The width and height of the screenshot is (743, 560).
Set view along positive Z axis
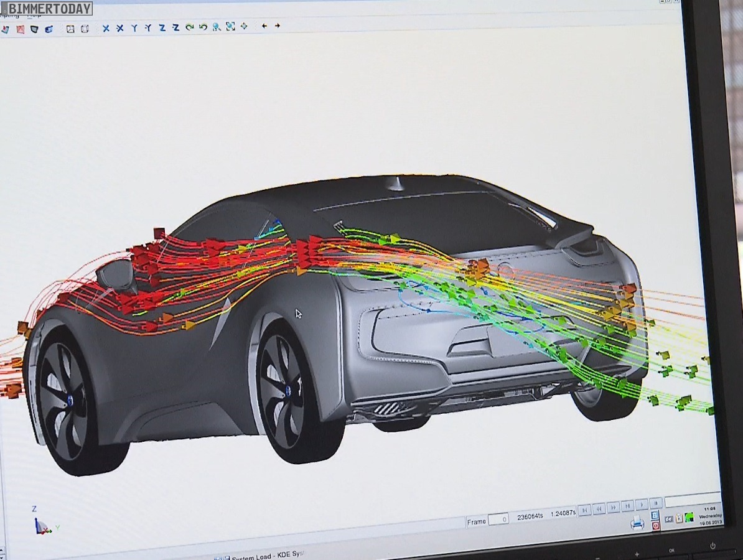click(162, 28)
